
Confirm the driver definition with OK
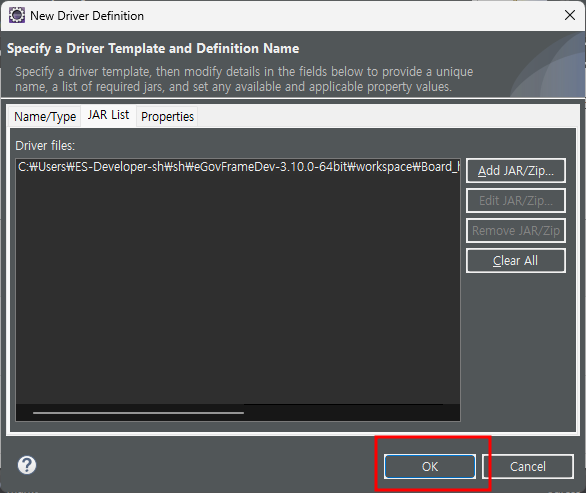click(430, 466)
